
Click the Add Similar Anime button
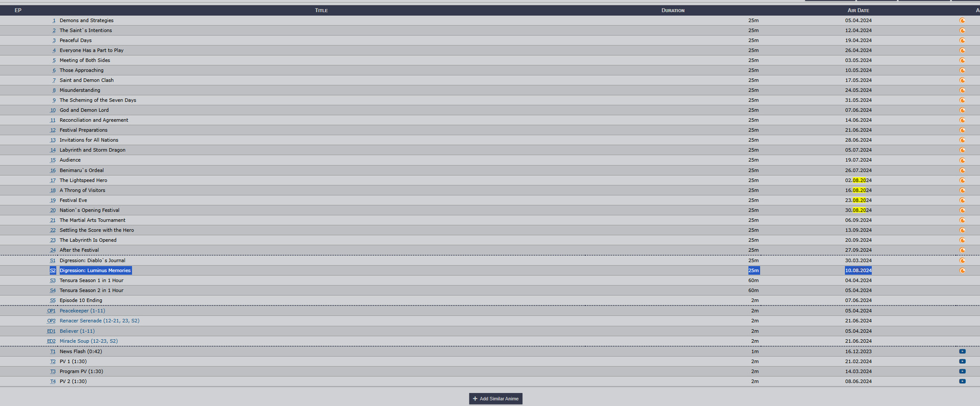pyautogui.click(x=496, y=399)
